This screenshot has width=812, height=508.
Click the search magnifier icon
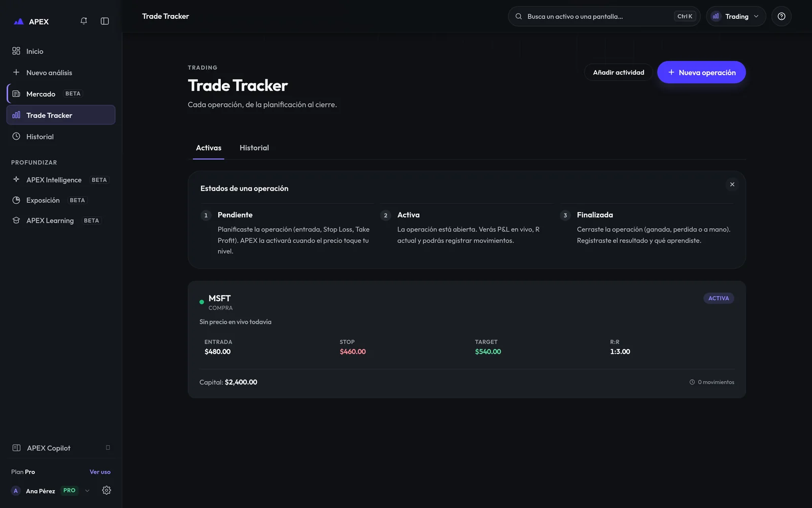[519, 16]
